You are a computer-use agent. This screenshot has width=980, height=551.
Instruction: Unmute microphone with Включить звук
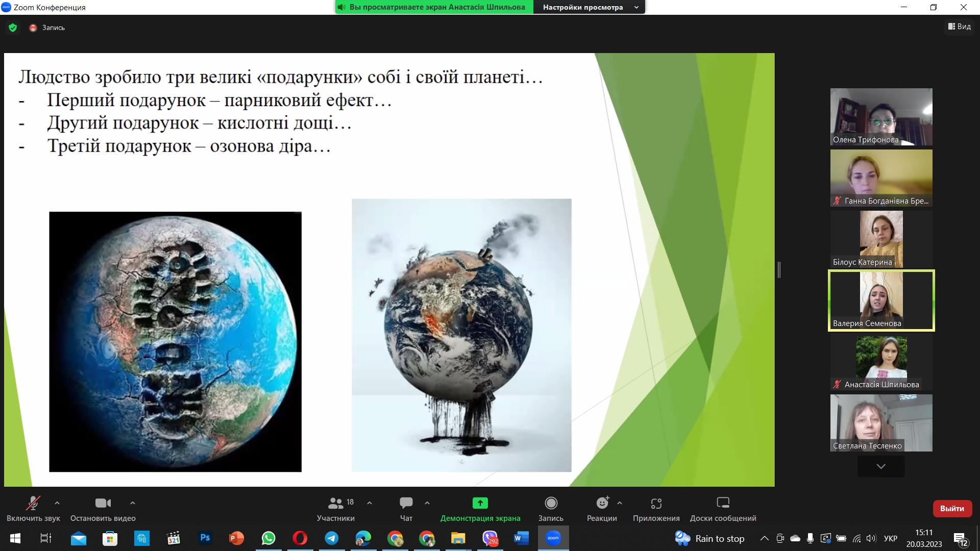[x=33, y=504]
